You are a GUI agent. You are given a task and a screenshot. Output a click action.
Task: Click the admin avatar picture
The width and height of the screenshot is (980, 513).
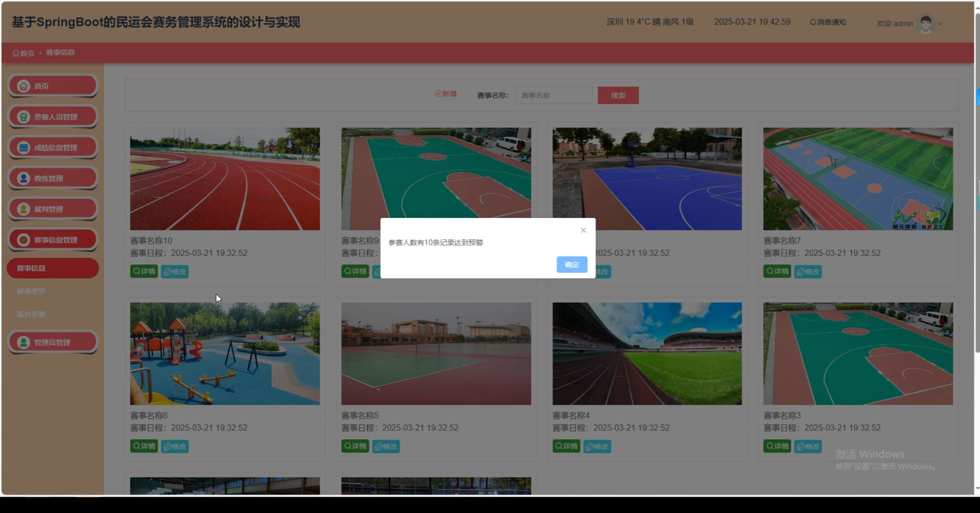(926, 24)
